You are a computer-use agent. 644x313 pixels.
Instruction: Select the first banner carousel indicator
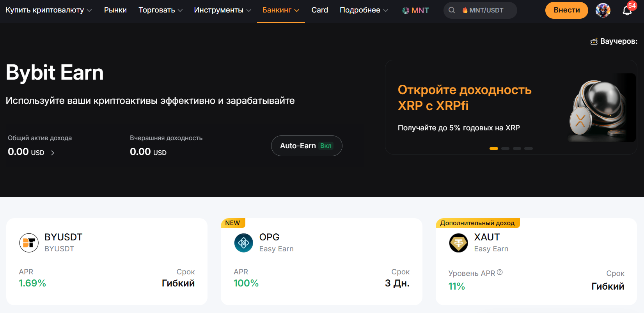494,148
